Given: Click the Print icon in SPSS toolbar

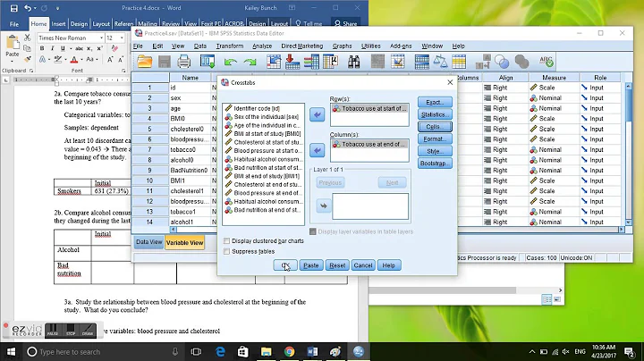Looking at the screenshot, I should [x=183, y=62].
